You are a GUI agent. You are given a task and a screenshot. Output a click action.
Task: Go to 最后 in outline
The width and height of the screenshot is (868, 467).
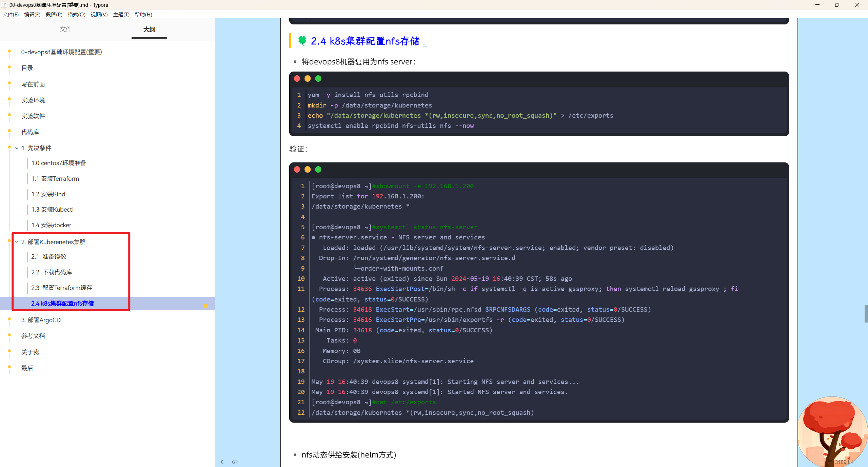click(x=27, y=368)
